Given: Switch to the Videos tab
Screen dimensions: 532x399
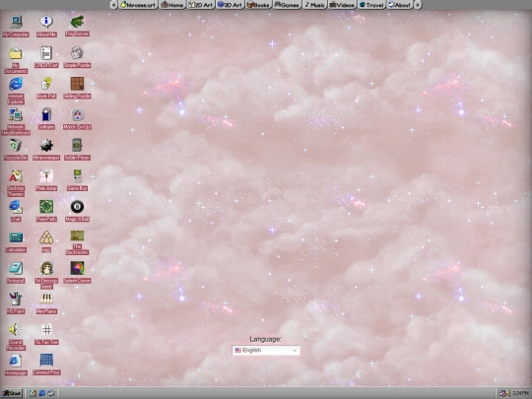Looking at the screenshot, I should 342,5.
